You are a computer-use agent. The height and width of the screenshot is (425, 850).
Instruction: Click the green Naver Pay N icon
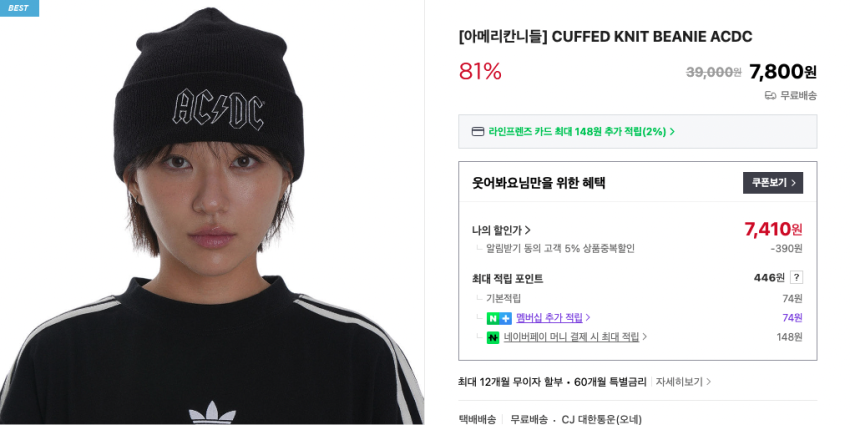pos(493,337)
